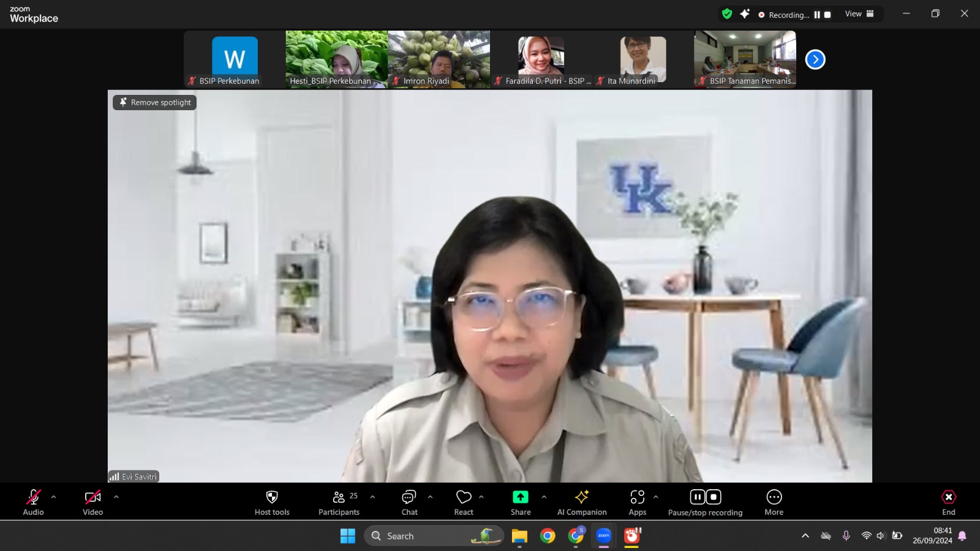Image resolution: width=980 pixels, height=551 pixels.
Task: Open Host tools shield icon
Action: (x=272, y=502)
